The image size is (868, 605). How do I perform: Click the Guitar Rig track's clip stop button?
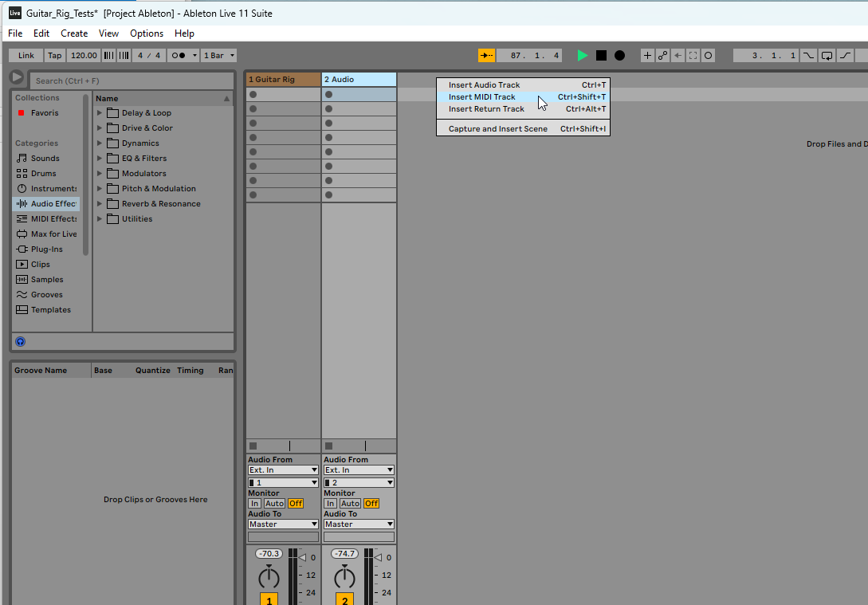tap(253, 446)
